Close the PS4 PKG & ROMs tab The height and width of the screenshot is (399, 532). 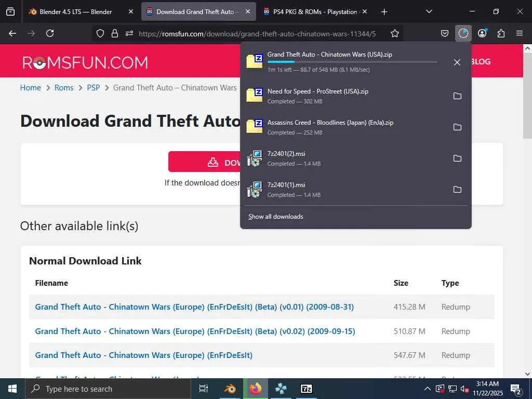point(365,11)
